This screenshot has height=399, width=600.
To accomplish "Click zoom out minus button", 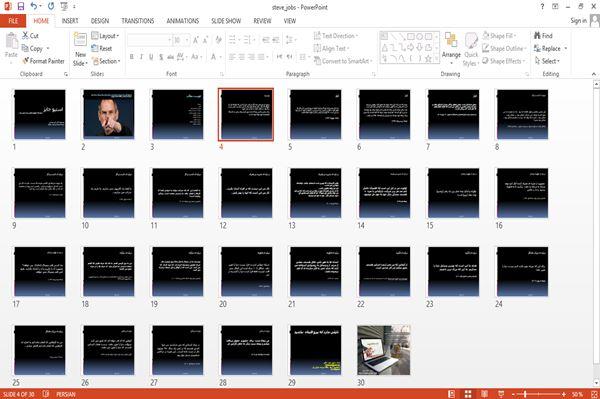I will 514,394.
